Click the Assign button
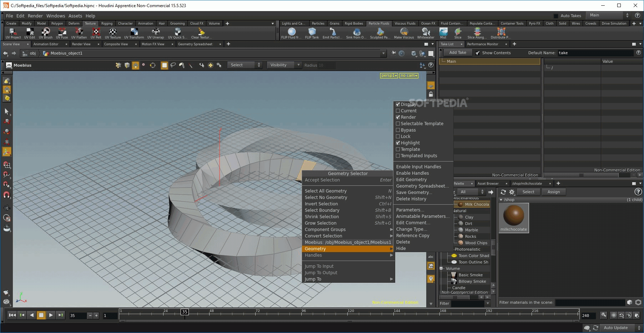 coord(554,192)
